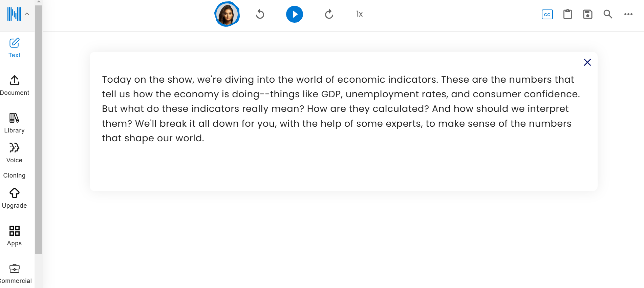Close the text card with X
Image resolution: width=644 pixels, height=288 pixels.
click(x=587, y=62)
